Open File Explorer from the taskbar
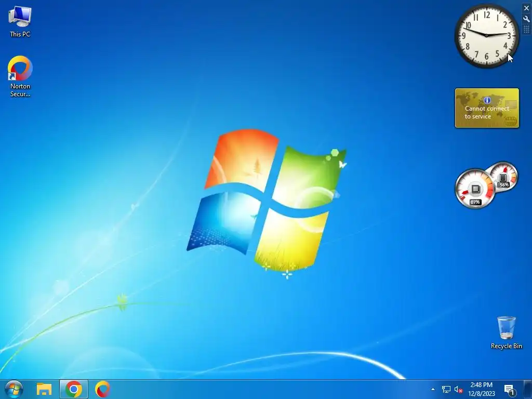 pyautogui.click(x=44, y=389)
